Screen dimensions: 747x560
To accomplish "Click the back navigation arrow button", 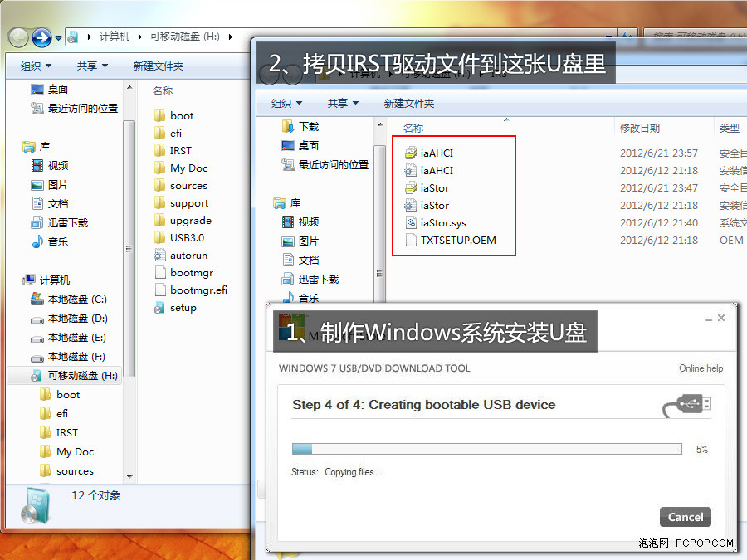I will 18,37.
